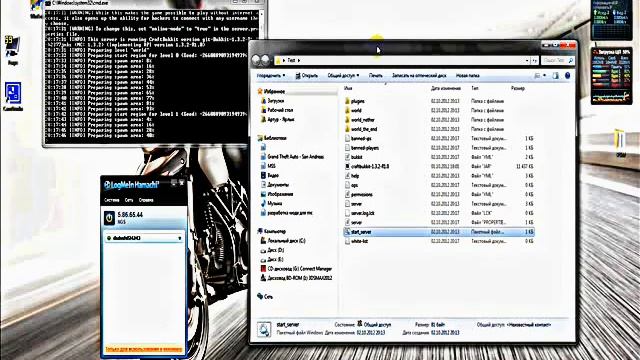
Task: Select the world_nether folder icon
Action: [347, 120]
